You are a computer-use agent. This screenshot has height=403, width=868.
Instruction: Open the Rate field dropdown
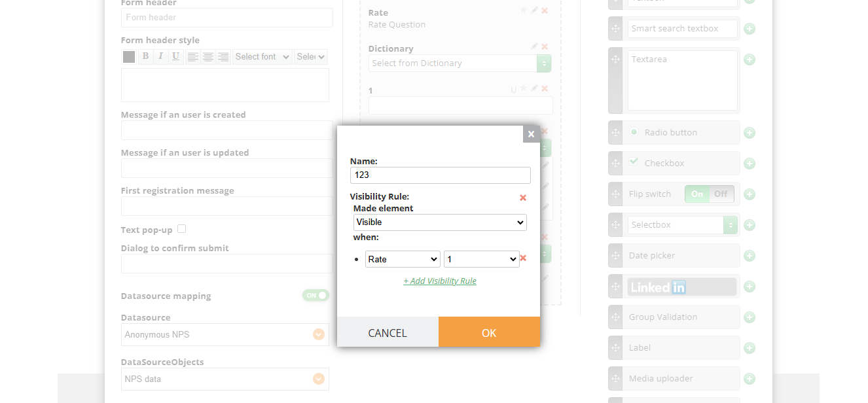click(x=403, y=259)
